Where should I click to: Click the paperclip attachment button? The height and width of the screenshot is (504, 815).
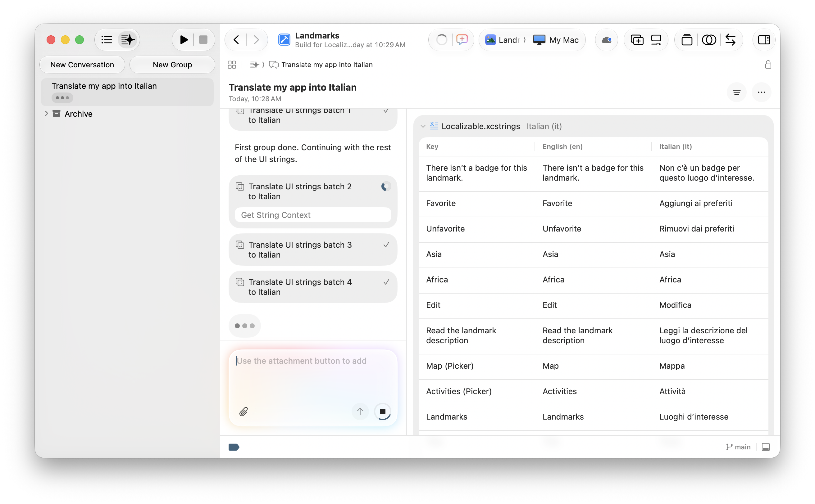244,412
